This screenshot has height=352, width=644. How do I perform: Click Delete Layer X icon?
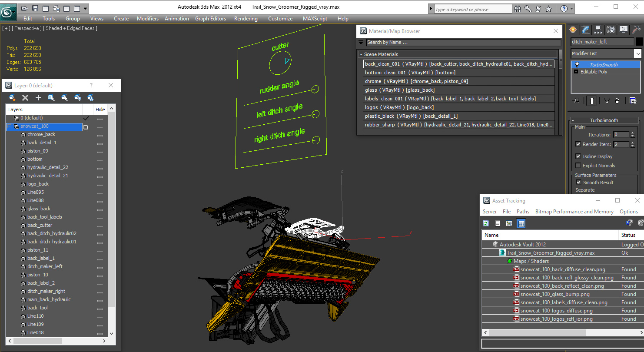click(25, 98)
